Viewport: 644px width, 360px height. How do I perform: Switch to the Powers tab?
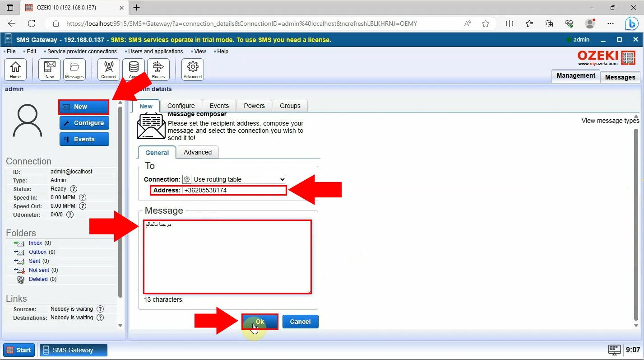[254, 106]
